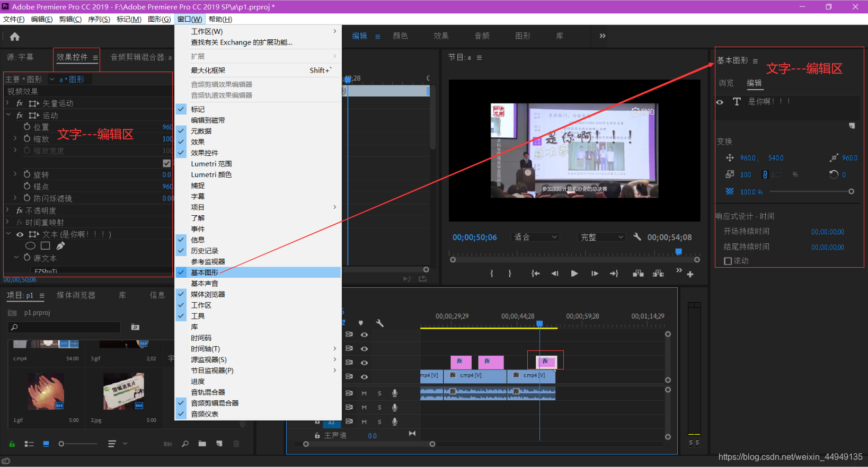
Task: Jump to Out point in program monitor
Action: 614,274
